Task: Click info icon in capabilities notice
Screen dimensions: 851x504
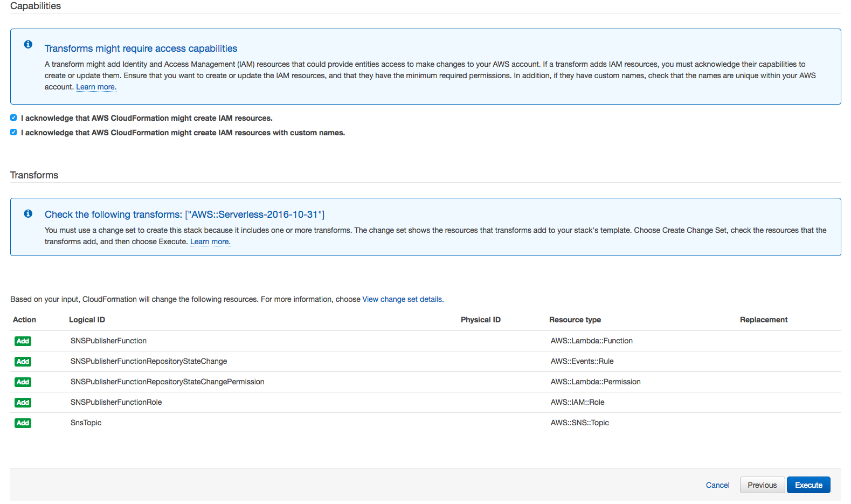Action: [28, 44]
